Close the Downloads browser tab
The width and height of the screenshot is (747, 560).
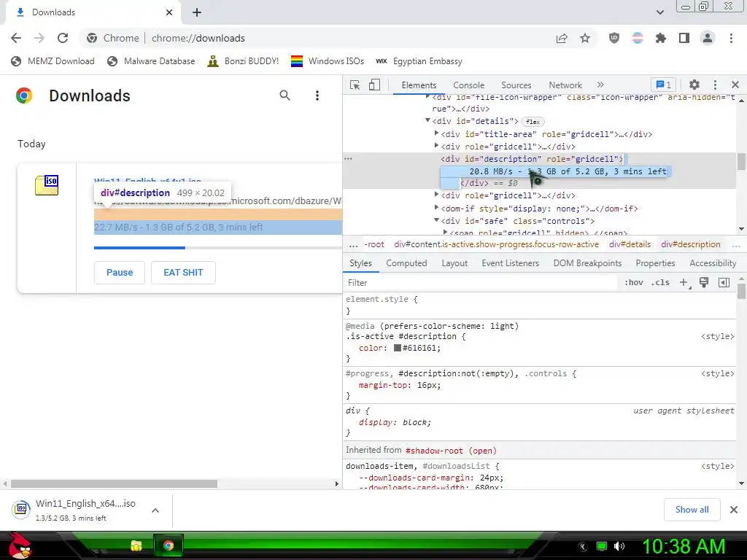coord(169,12)
